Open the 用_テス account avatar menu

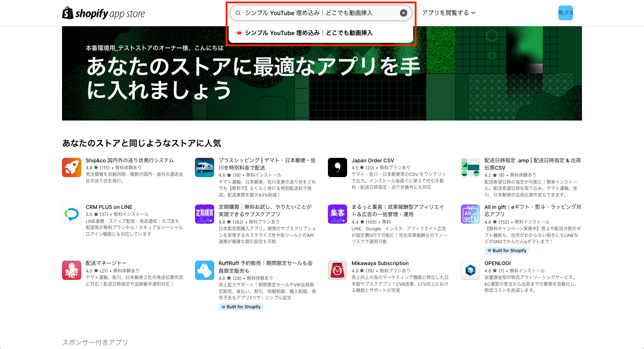pos(565,13)
